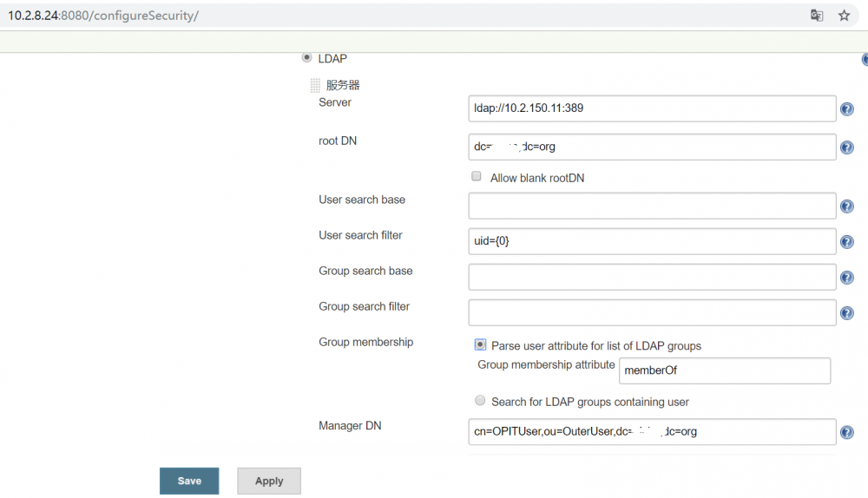Open help for Group search filter
The image size is (868, 498).
tap(846, 313)
